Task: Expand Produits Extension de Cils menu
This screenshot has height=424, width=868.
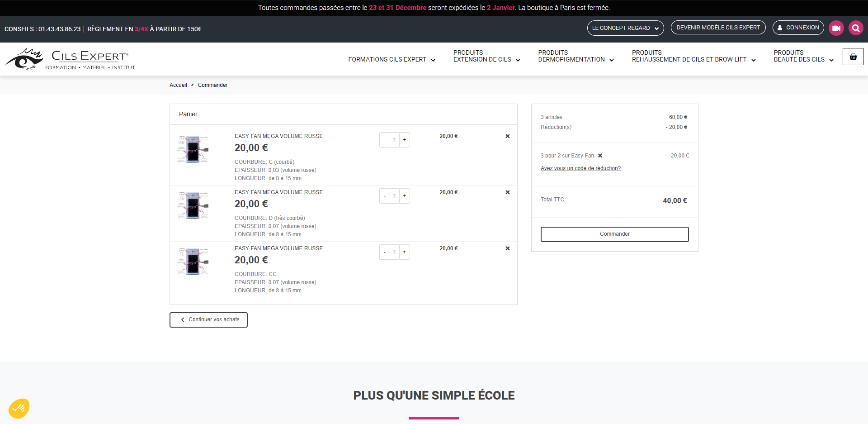Action: click(487, 56)
